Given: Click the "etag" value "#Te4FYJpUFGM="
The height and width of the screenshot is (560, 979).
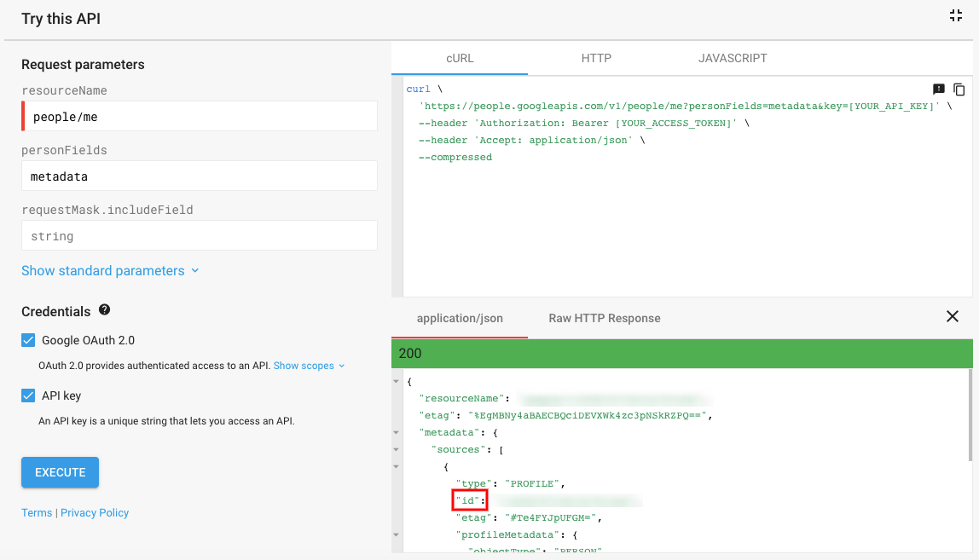Looking at the screenshot, I should [552, 517].
